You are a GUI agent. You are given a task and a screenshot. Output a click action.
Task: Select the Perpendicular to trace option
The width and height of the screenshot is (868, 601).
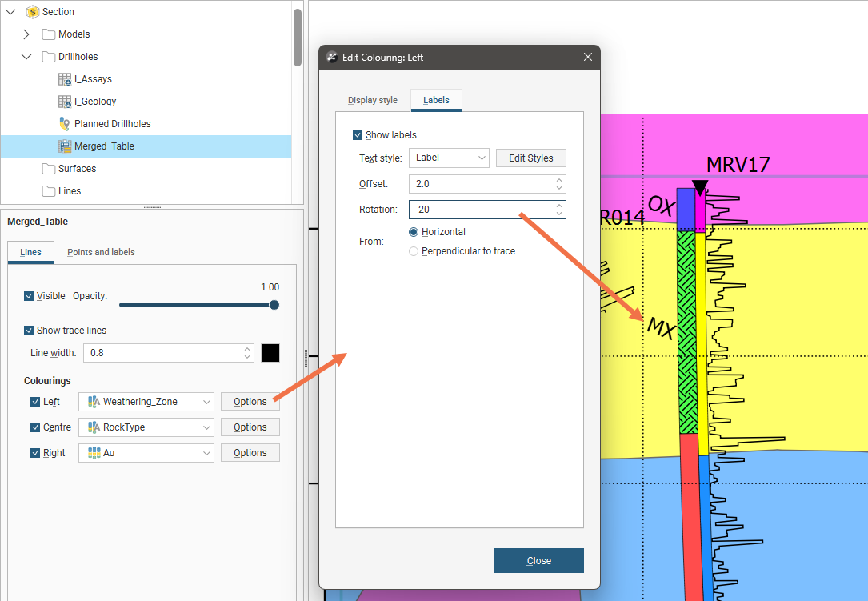pyautogui.click(x=414, y=251)
